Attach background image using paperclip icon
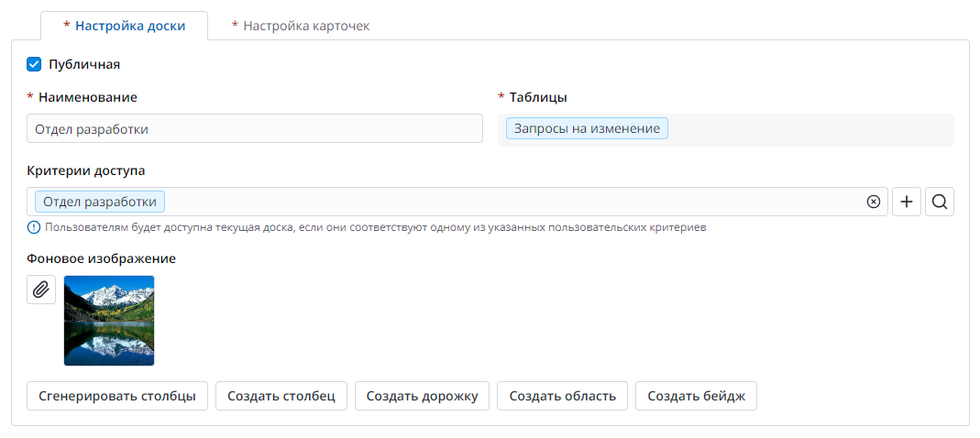980x438 pixels. point(41,290)
